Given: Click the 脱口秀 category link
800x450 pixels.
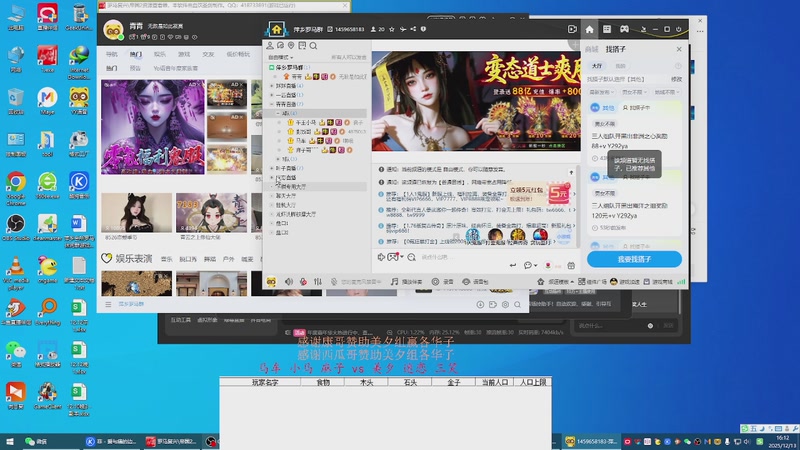Looking at the screenshot, I should click(188, 259).
